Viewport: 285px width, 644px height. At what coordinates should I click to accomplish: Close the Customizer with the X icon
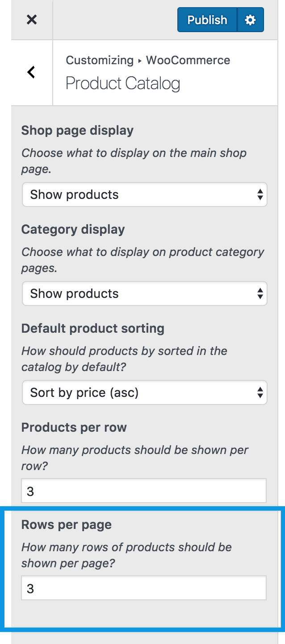(x=32, y=20)
